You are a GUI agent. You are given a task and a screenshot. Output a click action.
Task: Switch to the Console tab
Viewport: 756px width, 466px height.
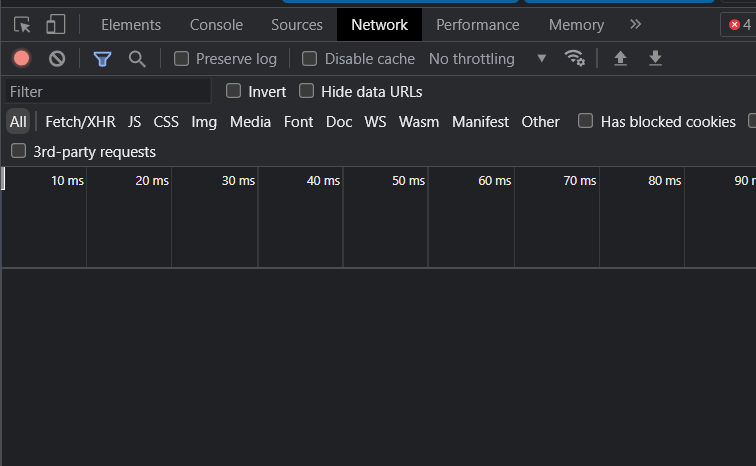(216, 25)
